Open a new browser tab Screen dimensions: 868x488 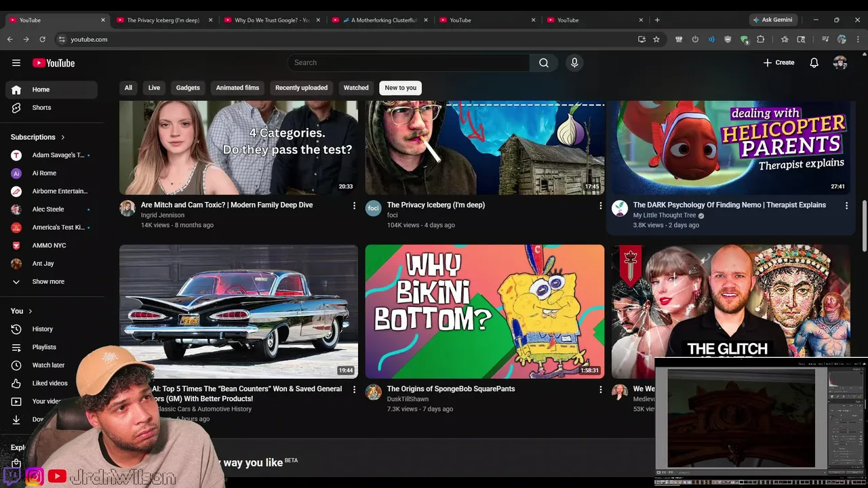click(656, 20)
